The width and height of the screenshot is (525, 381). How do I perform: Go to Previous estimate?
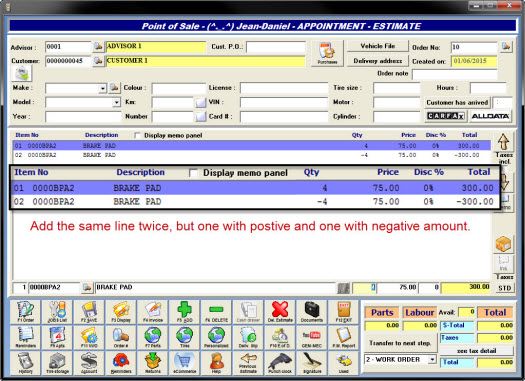[248, 363]
